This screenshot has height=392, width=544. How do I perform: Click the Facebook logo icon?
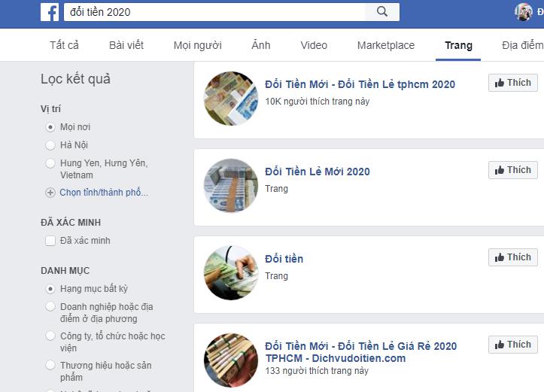50,11
